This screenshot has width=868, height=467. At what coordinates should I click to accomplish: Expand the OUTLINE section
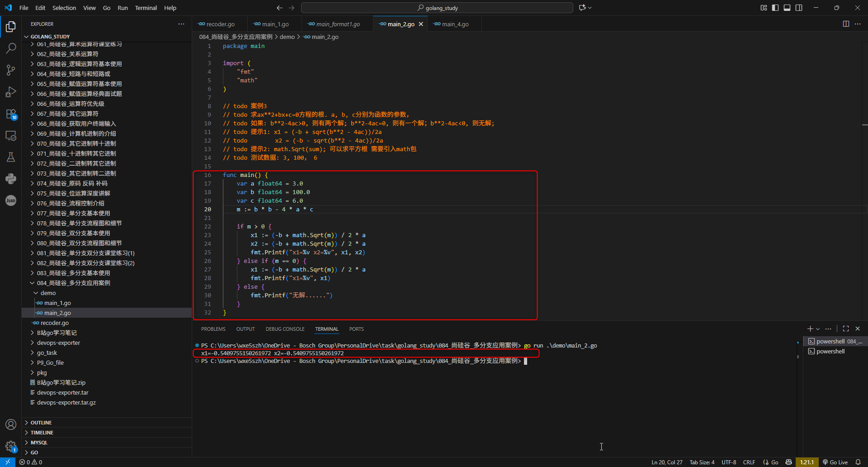point(107,423)
